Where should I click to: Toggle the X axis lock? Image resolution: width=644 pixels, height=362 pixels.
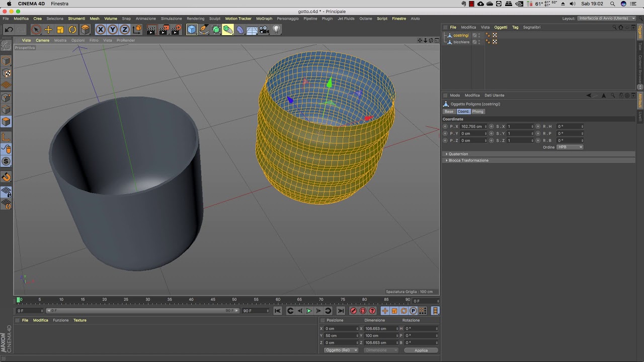[x=101, y=30]
